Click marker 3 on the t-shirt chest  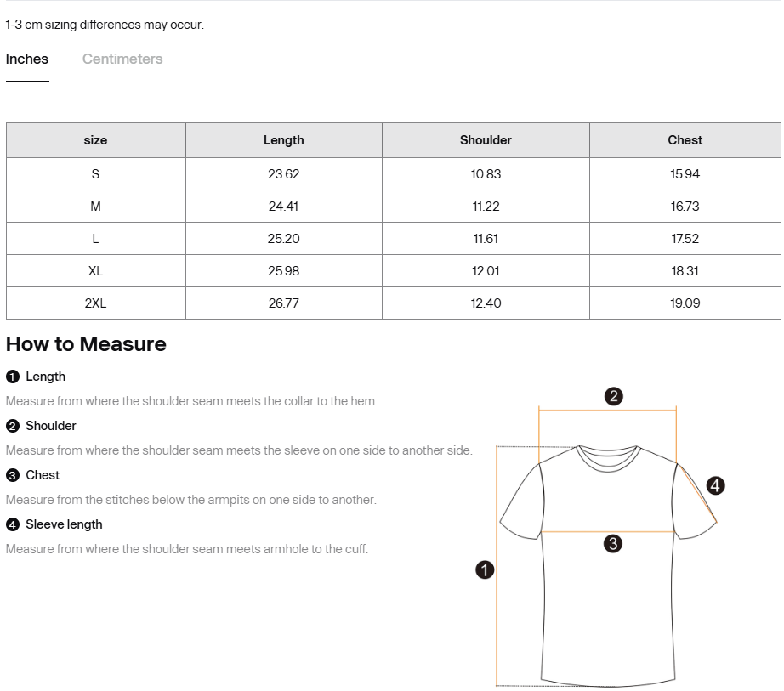[612, 544]
